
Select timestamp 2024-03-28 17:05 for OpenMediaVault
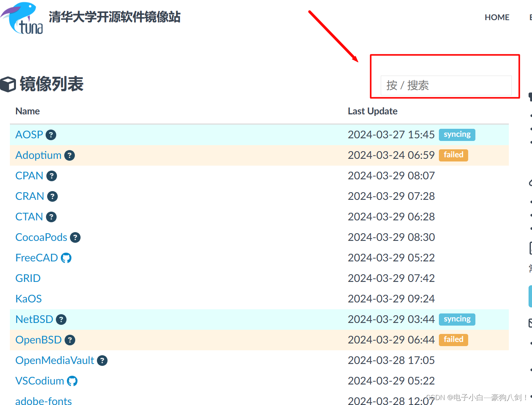pos(391,360)
